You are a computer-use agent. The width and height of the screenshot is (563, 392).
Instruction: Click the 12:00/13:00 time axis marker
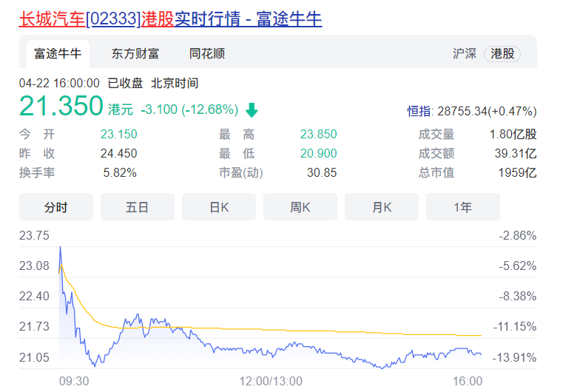pos(271,381)
